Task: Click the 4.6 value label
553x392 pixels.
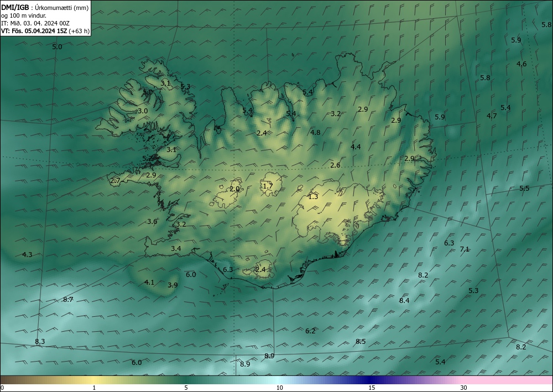Action: [521, 64]
